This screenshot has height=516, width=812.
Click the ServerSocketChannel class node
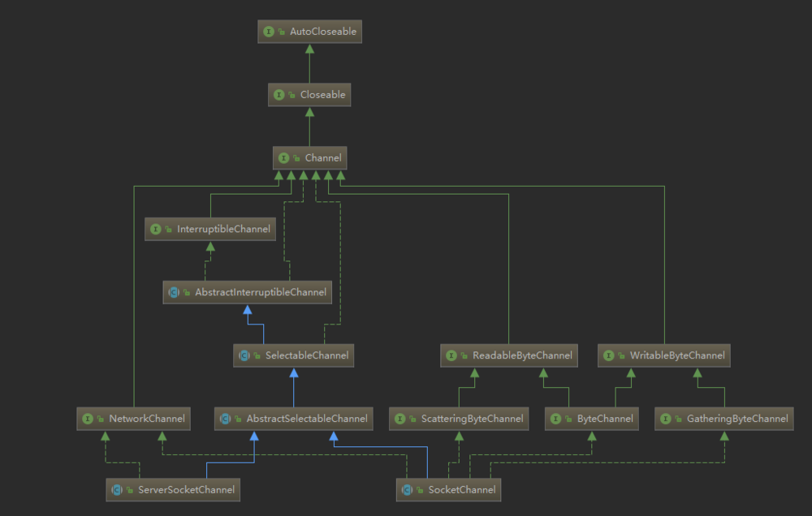(x=173, y=489)
